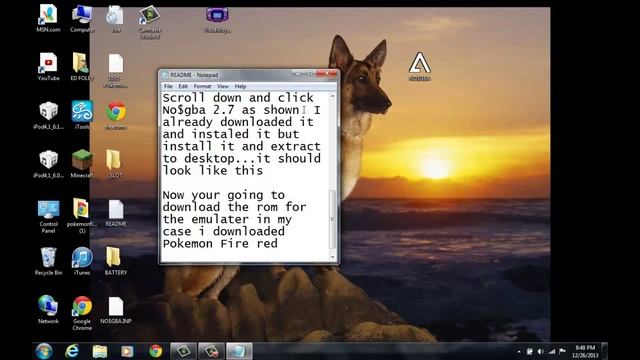The width and height of the screenshot is (640, 360).
Task: Launch Internet Explorer from the taskbar
Action: coord(72,351)
